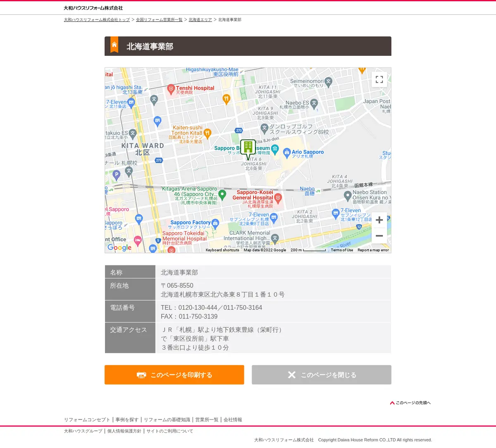
Task: Select address 北海道札幌市東区北六条東8丁目 text
Action: tap(222, 295)
